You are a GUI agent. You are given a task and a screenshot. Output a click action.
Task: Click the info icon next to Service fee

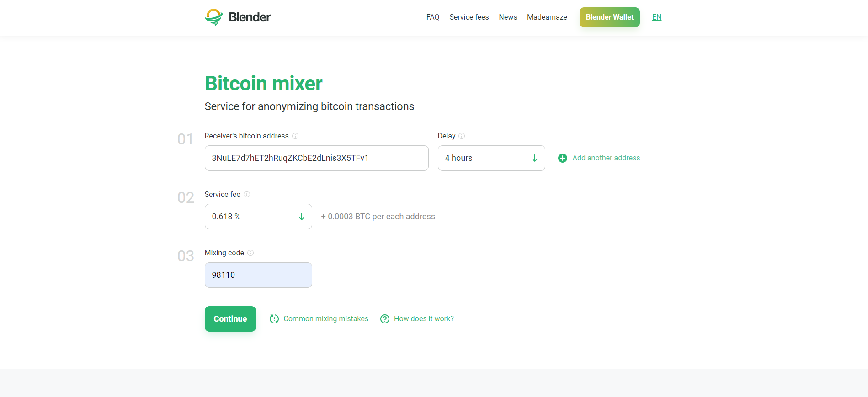click(247, 195)
